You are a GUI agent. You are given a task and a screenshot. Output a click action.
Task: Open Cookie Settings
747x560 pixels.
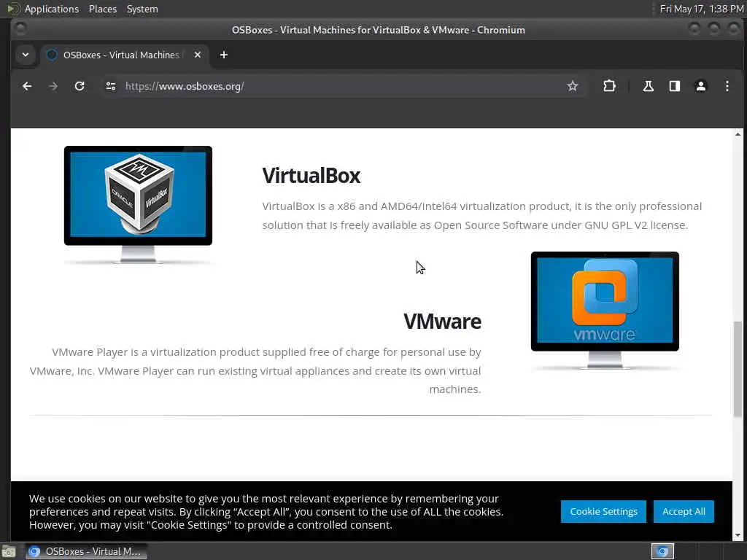tap(603, 511)
